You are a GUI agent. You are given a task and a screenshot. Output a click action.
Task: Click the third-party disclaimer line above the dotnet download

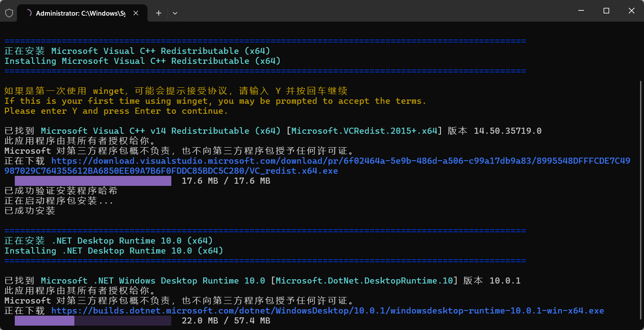179,301
